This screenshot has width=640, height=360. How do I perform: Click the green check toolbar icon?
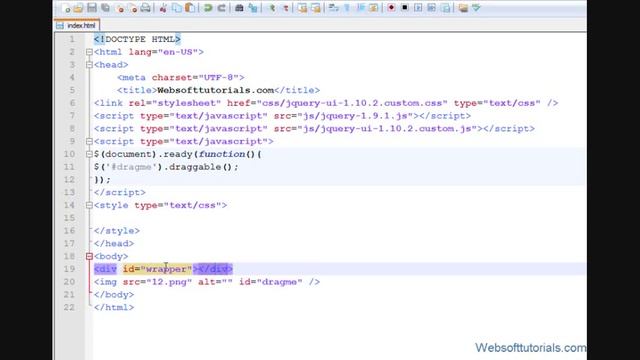(476, 8)
